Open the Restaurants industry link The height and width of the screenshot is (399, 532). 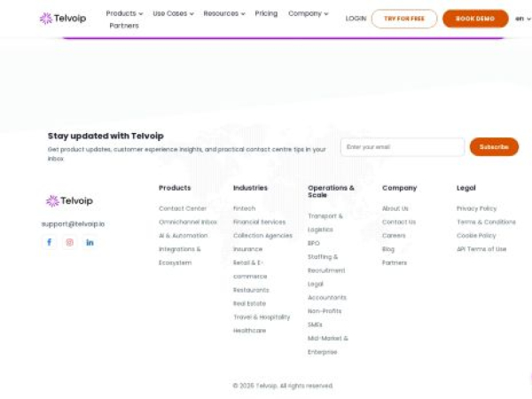[x=251, y=290]
